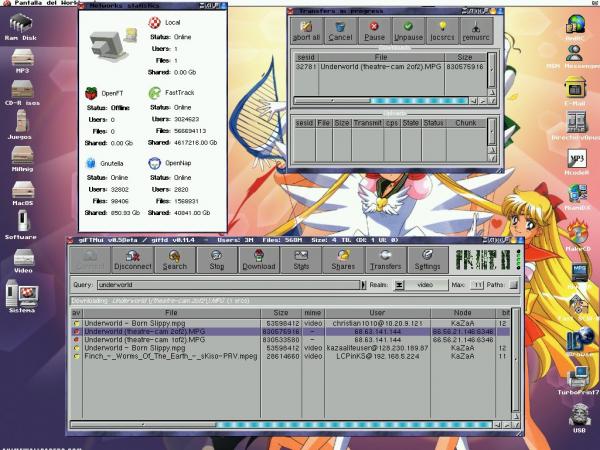This screenshot has width=600, height=450.
Task: Click the download row sesid 32781
Action: tap(390, 67)
